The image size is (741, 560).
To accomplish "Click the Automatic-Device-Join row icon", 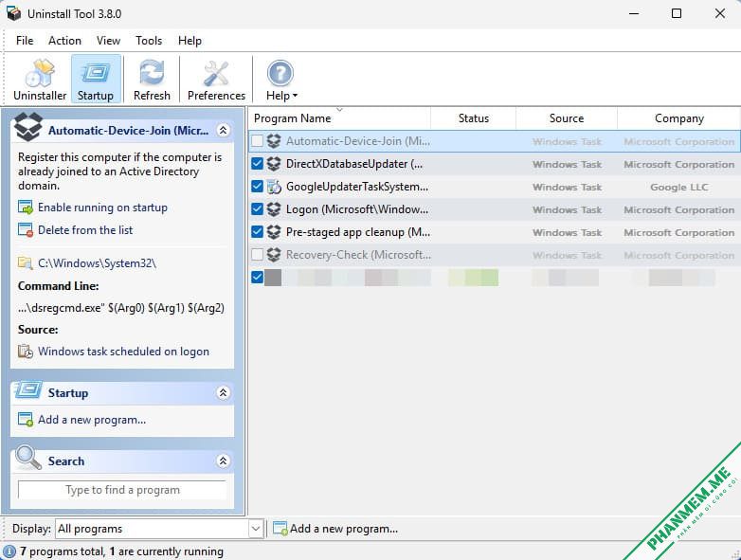I will point(274,141).
